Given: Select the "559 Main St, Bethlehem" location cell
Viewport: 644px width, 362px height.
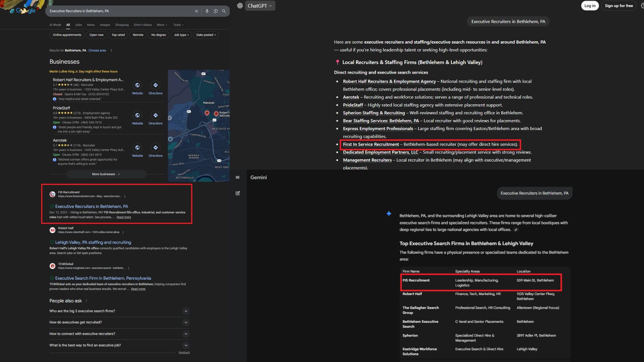Looking at the screenshot, I should click(x=535, y=280).
